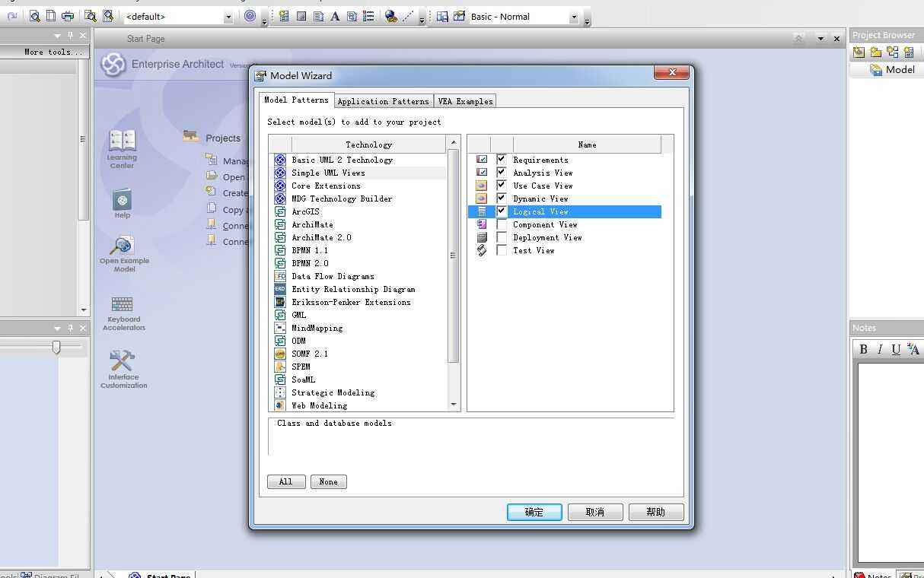
Task: Click the Underline button in Notes panel
Action: (x=896, y=349)
